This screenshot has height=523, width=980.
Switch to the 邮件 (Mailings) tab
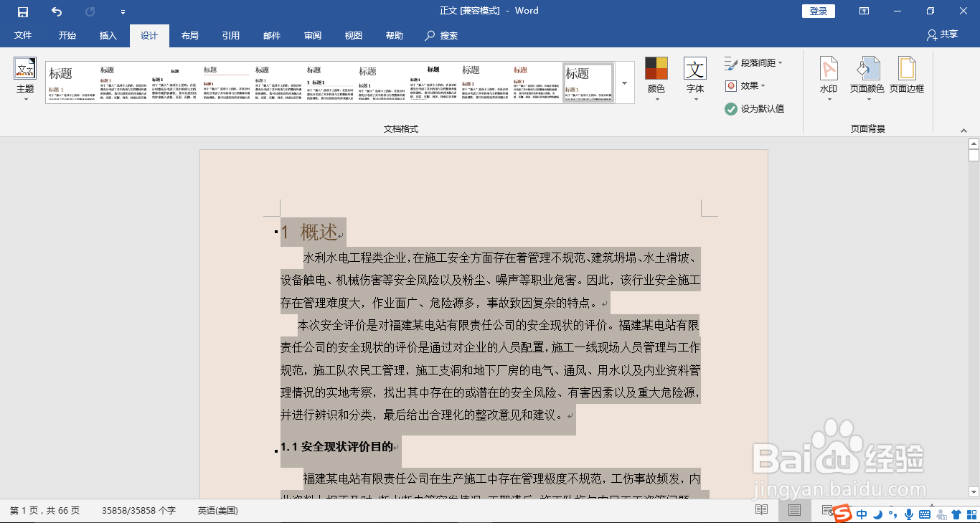coord(272,35)
